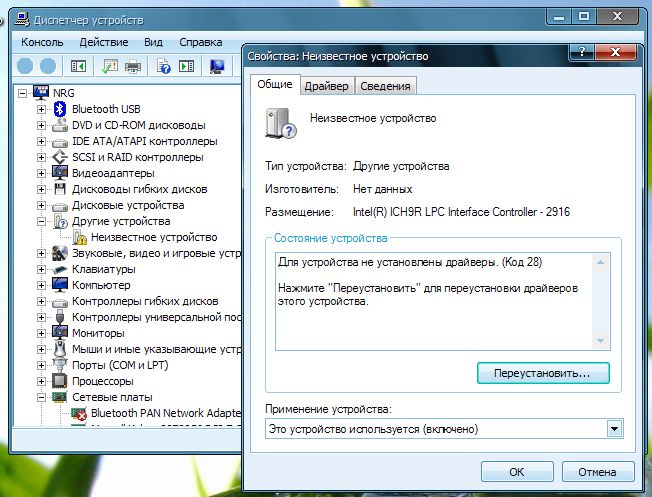Image resolution: width=652 pixels, height=497 pixels.
Task: Open the Сведения tab
Action: 385,86
